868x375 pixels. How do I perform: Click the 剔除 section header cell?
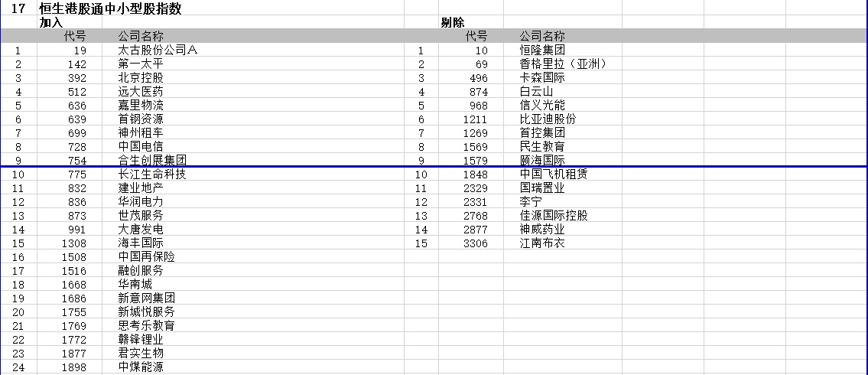[x=452, y=23]
